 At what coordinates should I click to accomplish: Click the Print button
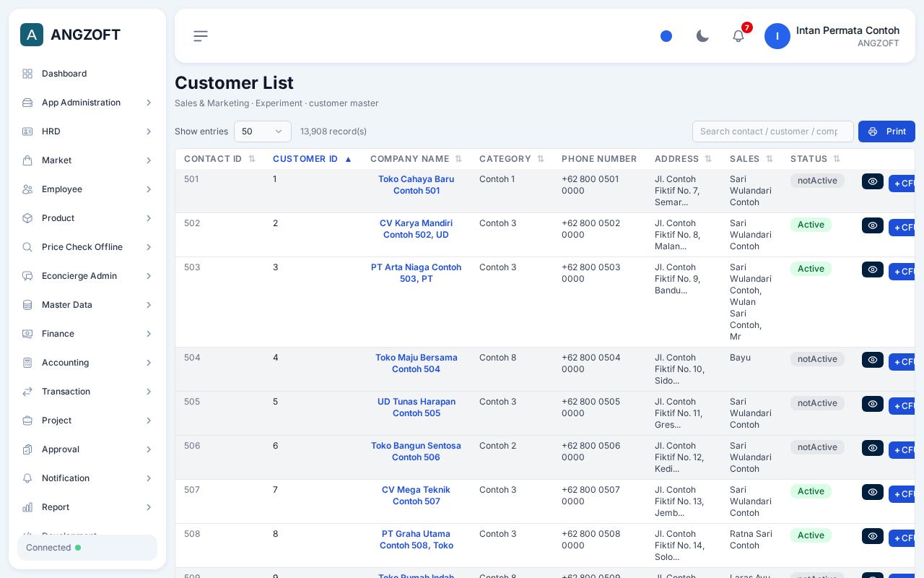[x=886, y=131]
